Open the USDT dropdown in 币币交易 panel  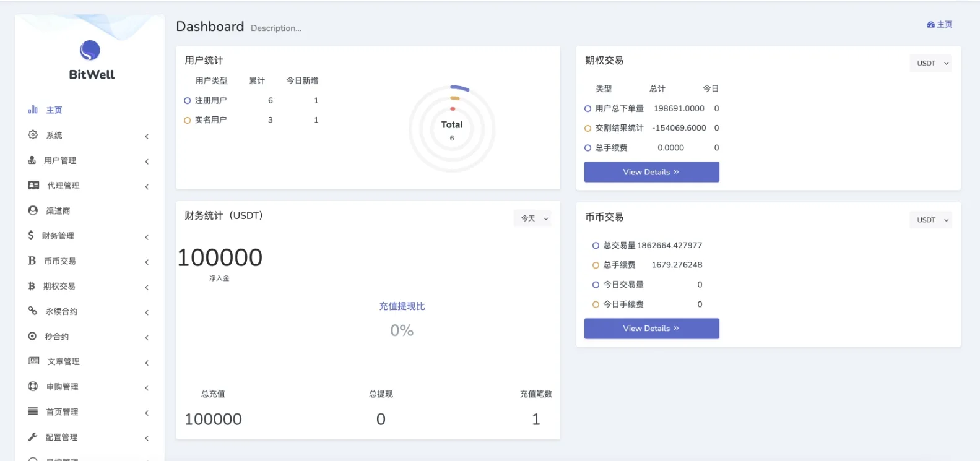[932, 220]
